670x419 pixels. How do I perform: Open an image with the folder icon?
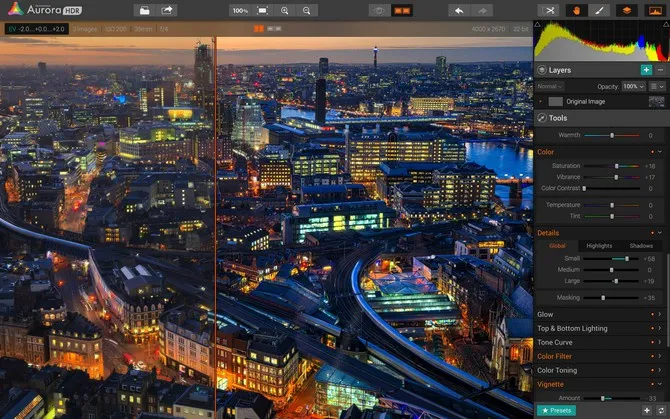144,10
